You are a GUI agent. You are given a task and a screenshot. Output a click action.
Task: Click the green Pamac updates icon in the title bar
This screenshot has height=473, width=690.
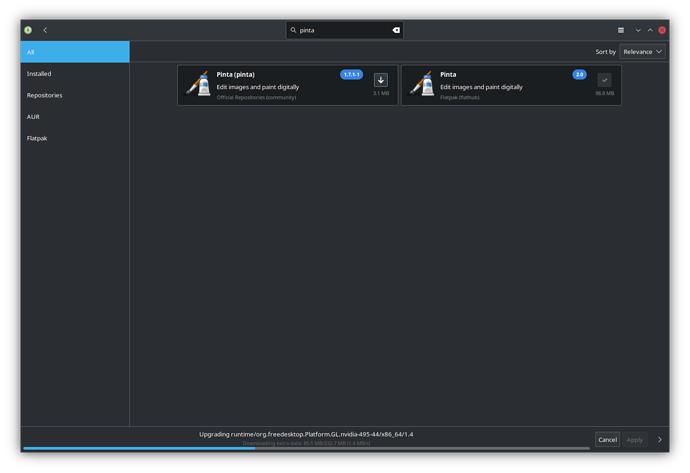tap(28, 30)
